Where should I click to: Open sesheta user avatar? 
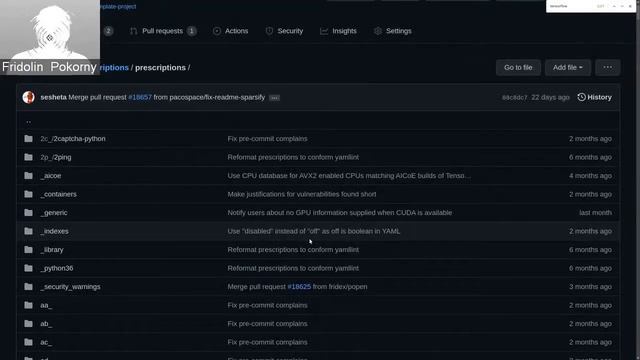(29, 97)
